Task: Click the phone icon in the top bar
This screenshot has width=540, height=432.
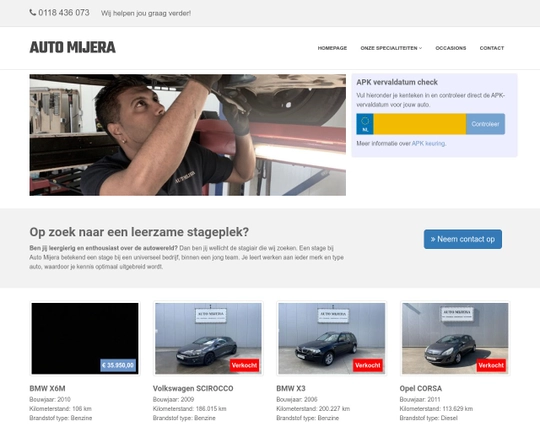Action: [x=33, y=13]
